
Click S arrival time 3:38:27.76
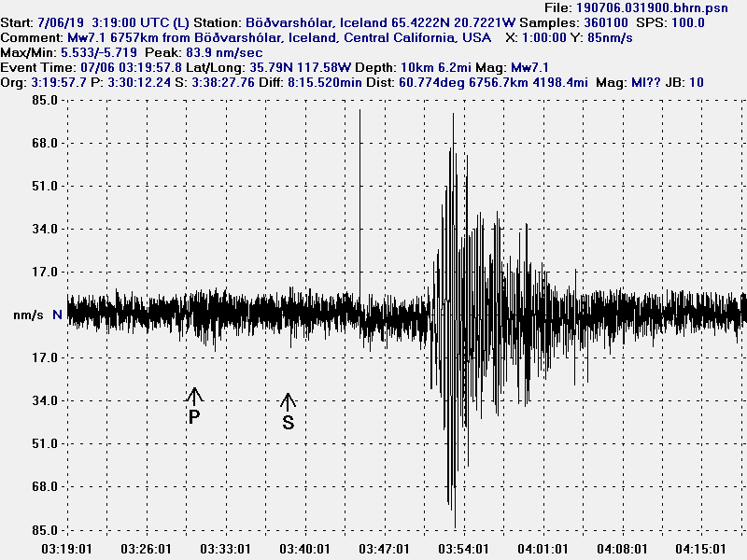[223, 82]
